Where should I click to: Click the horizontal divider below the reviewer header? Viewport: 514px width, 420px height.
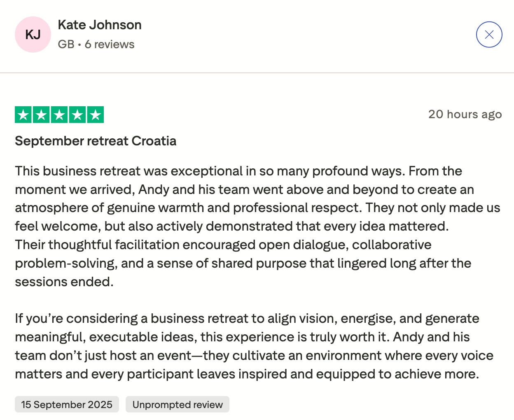point(257,73)
